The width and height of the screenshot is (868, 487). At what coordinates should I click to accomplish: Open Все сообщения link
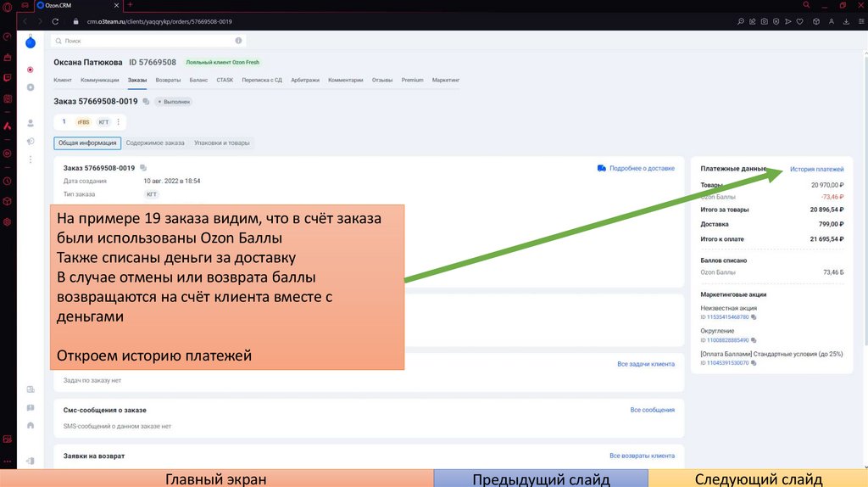[x=652, y=410]
